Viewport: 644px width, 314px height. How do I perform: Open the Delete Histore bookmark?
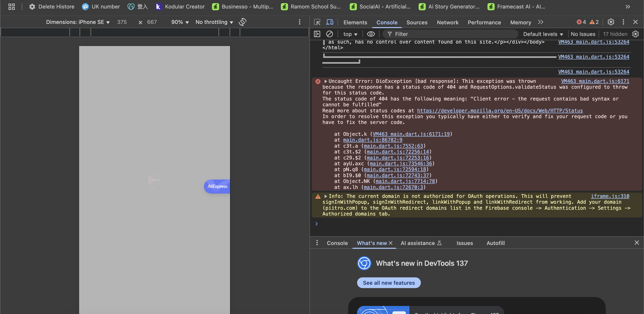52,7
